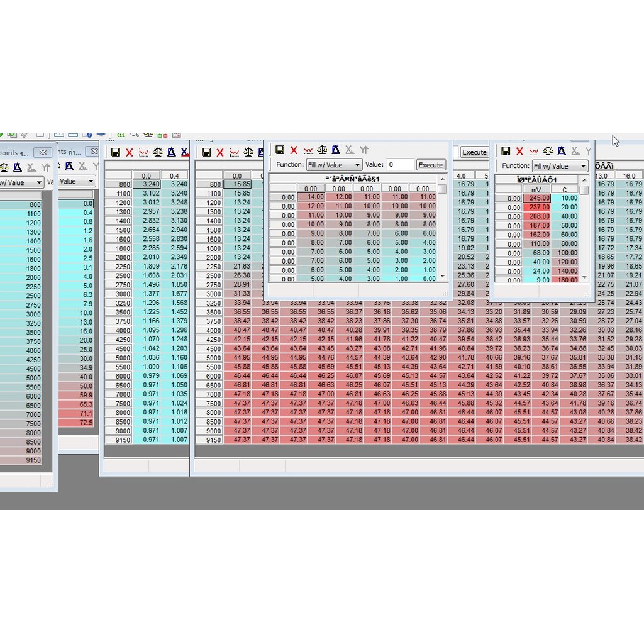
Task: Expand the Function dropdown in the mV/C window
Action: pyautogui.click(x=560, y=166)
